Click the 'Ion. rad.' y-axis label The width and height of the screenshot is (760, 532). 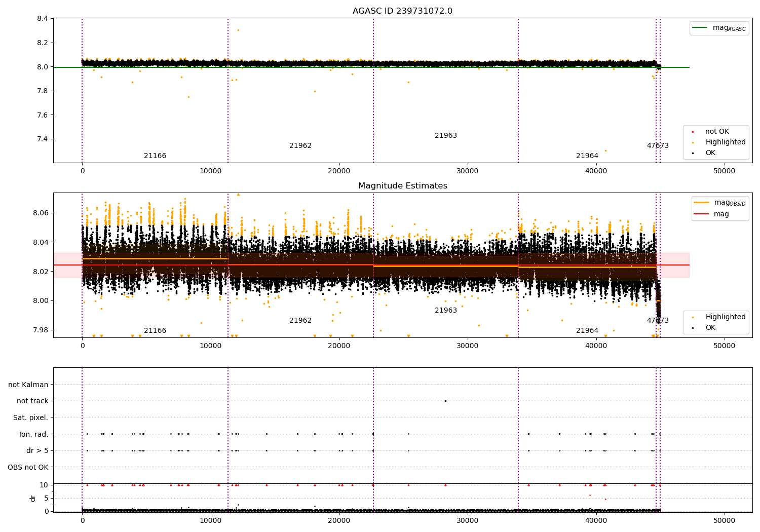(34, 434)
